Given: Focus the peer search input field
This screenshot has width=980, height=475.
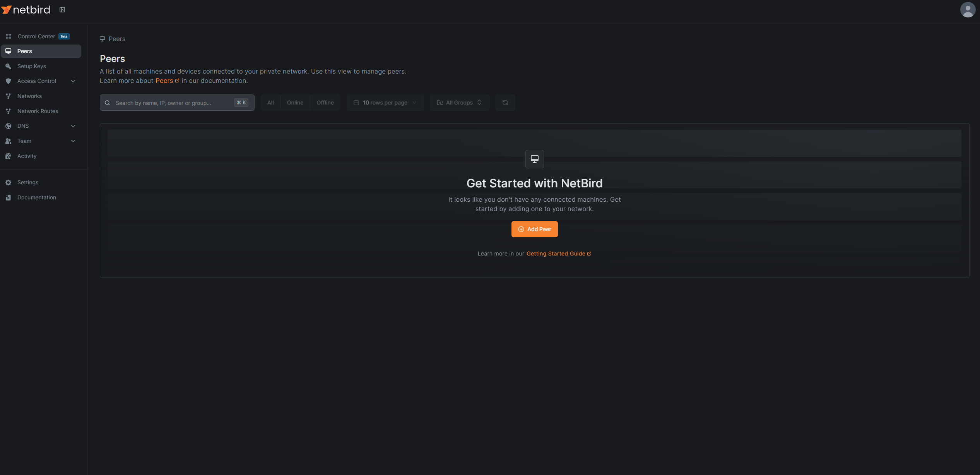Looking at the screenshot, I should coord(172,103).
